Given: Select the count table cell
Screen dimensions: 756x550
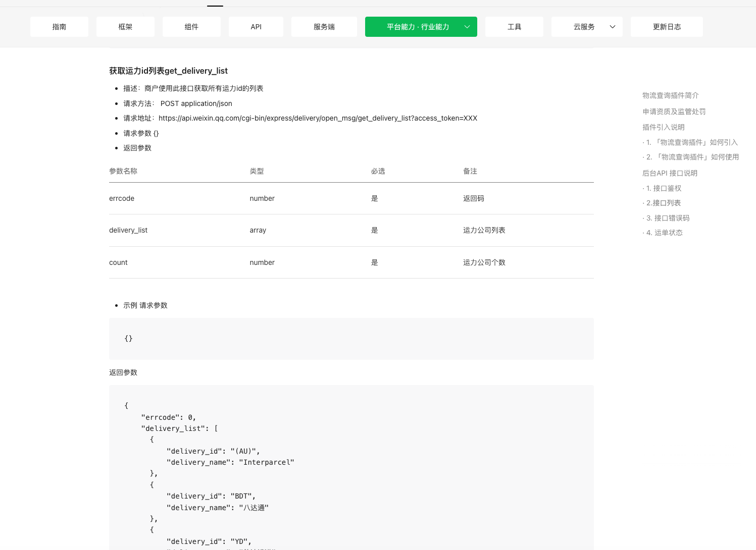Looking at the screenshot, I should pos(118,262).
